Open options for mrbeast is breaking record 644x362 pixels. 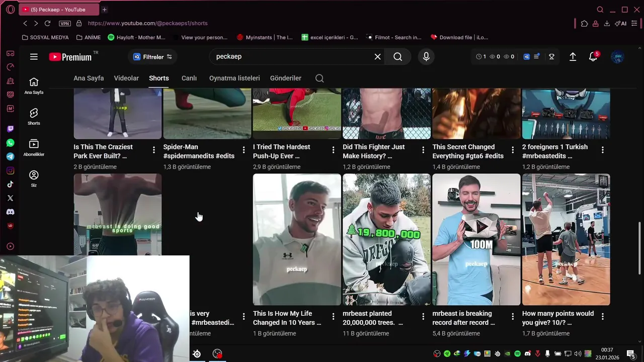tap(513, 316)
